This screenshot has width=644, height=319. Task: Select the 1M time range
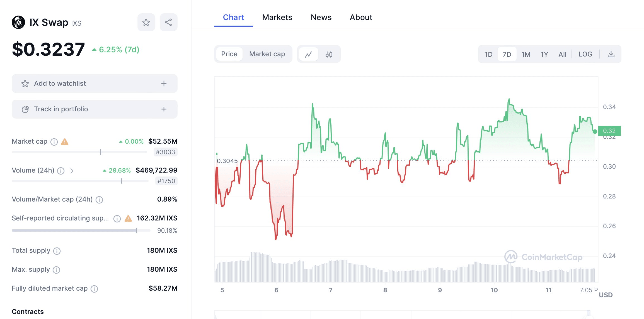point(526,54)
